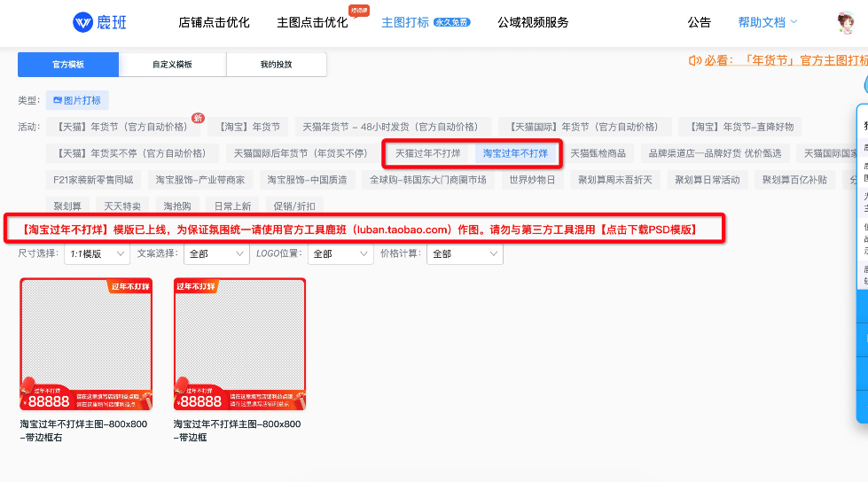
Task: Select 聚划算百亿补贴 activity tag
Action: pyautogui.click(x=794, y=180)
